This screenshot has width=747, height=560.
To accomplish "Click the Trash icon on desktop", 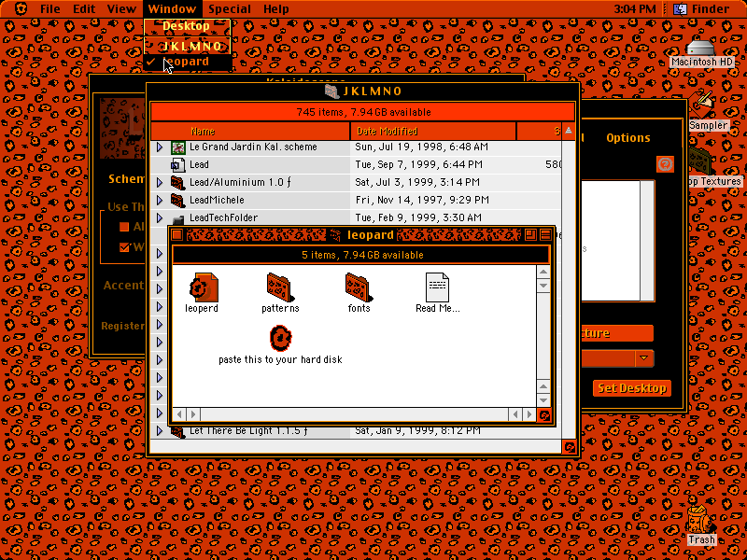I will [701, 520].
